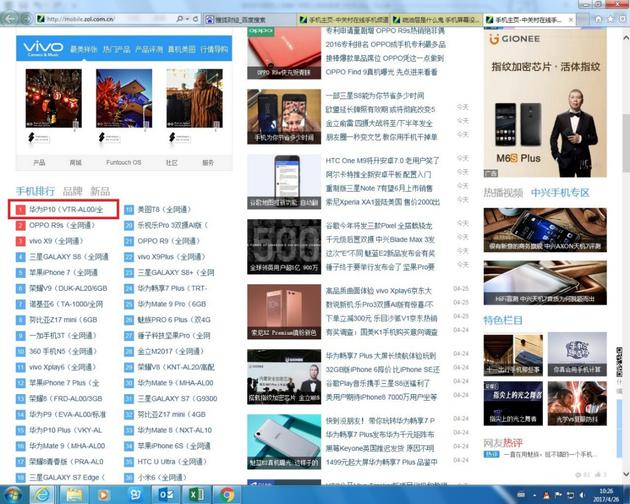Open the 小米6 ranking link

(162, 477)
